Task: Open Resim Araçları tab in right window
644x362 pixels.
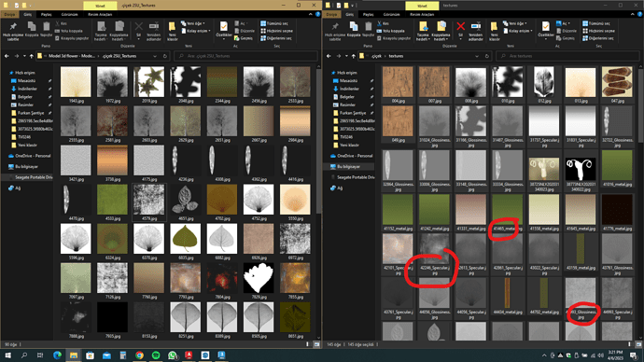Action: pos(422,14)
